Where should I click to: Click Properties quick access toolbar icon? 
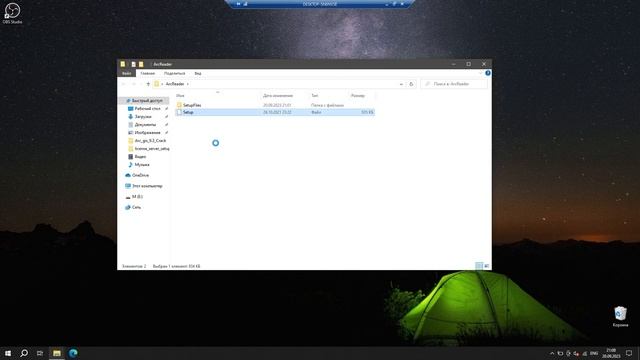tap(133, 64)
